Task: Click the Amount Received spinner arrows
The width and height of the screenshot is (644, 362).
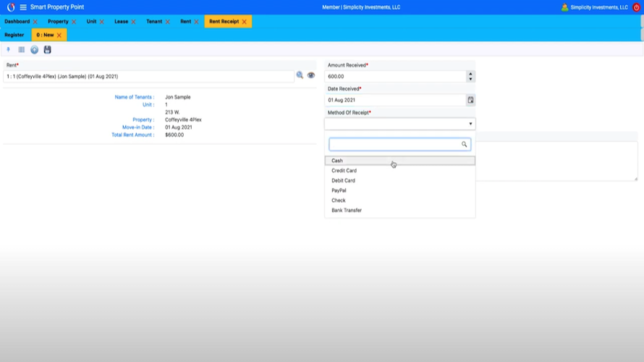Action: coord(470,76)
